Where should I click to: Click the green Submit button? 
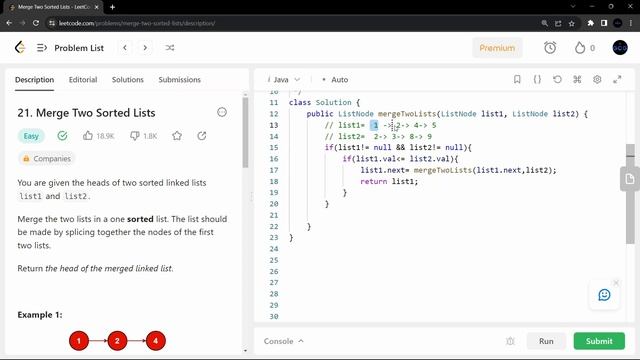(599, 341)
